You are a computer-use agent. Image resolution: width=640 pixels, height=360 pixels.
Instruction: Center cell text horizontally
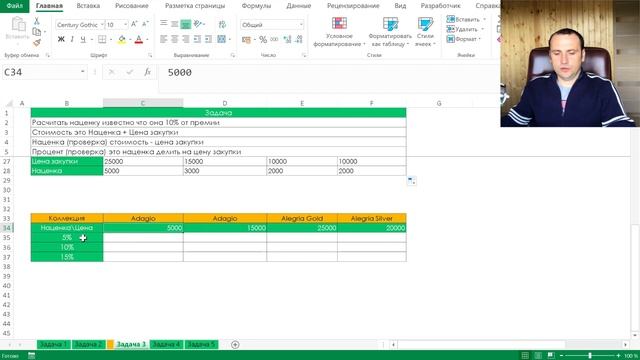tap(175, 39)
